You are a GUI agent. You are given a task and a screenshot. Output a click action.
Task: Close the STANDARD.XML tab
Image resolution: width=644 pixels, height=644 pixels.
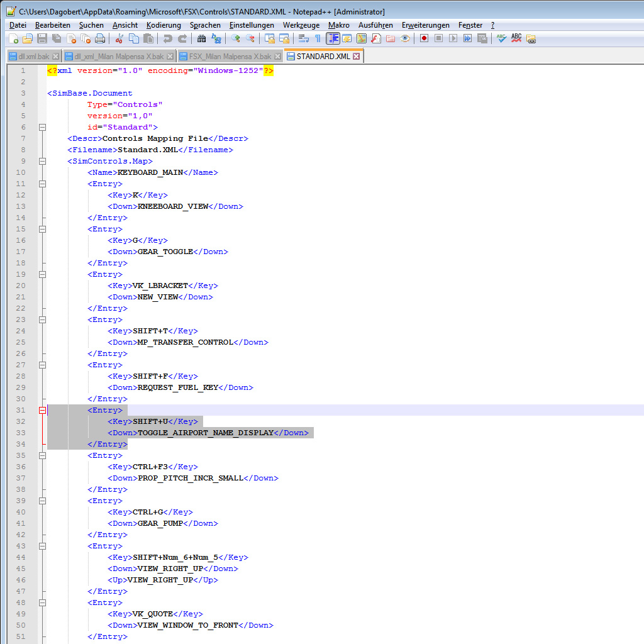tap(357, 56)
